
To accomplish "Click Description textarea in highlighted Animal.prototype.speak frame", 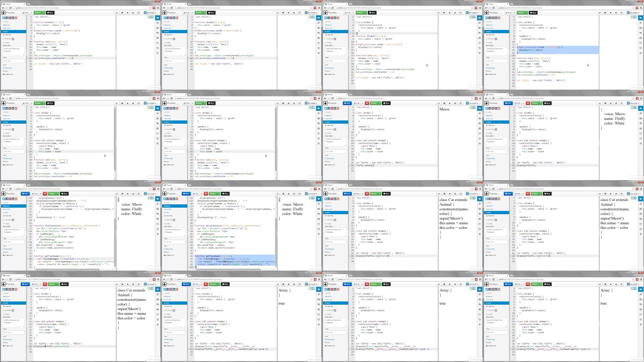I will click(496, 51).
